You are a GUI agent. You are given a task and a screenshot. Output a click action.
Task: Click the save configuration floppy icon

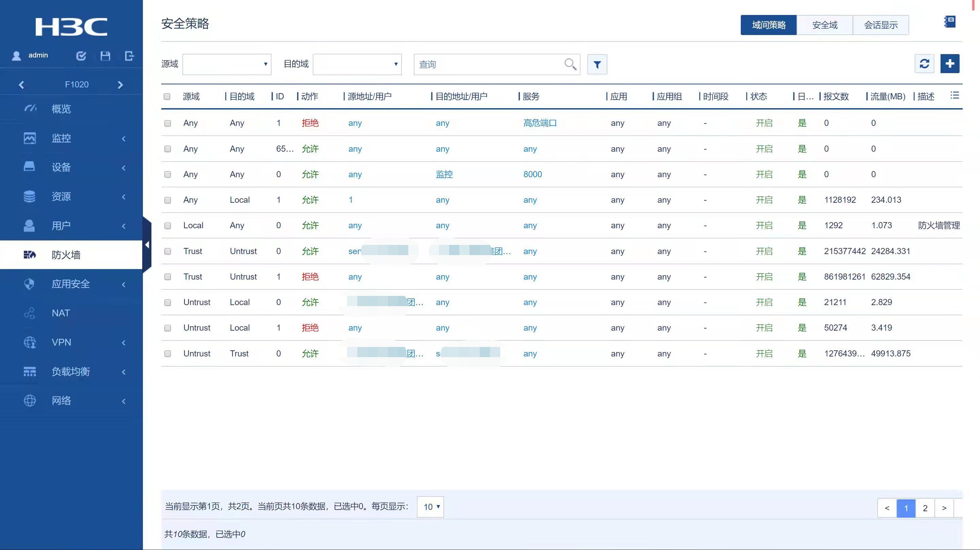pos(105,56)
